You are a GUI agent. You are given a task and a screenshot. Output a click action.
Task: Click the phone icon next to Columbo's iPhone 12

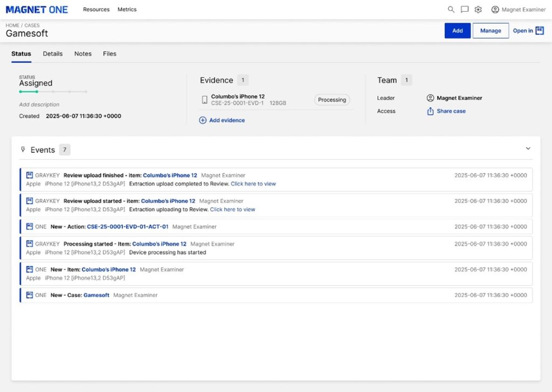(205, 100)
